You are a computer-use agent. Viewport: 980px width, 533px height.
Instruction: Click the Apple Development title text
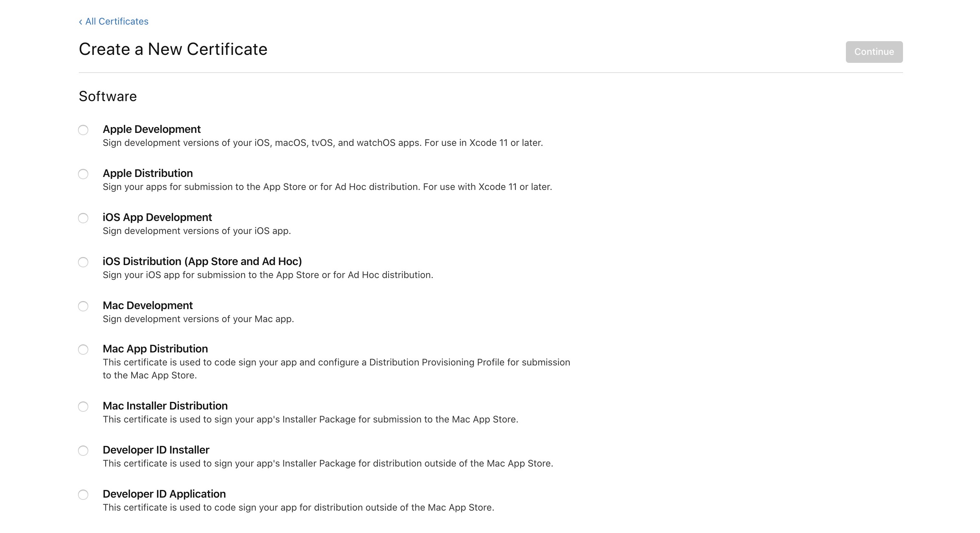coord(152,129)
